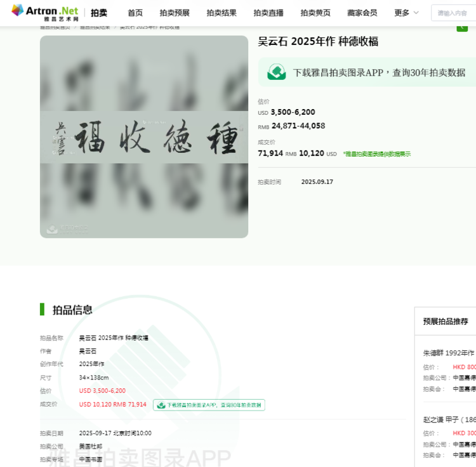Open the calligraphy artwork image
This screenshot has width=476, height=467.
pyautogui.click(x=144, y=136)
